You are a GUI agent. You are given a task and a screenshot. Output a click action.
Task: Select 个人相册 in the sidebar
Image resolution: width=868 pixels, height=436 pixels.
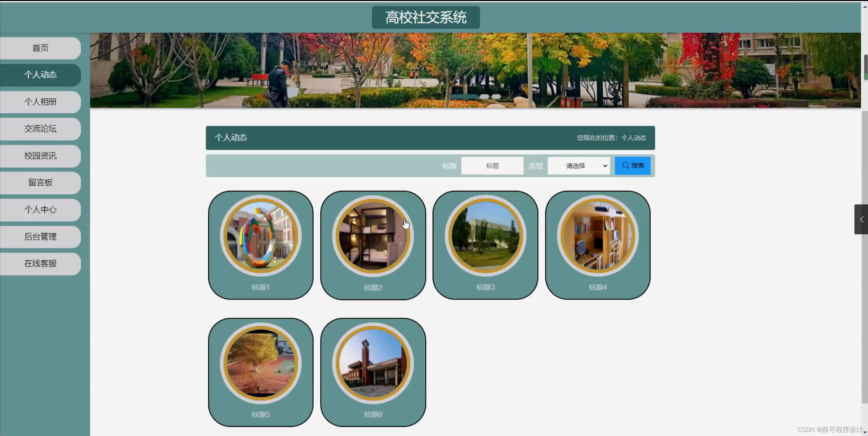[x=40, y=102]
